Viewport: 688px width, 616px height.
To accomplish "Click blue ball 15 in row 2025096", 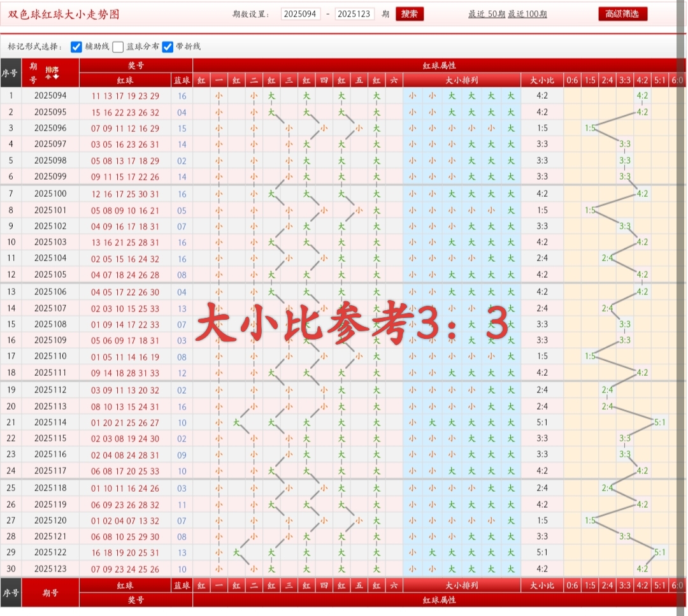I will pyautogui.click(x=182, y=129).
